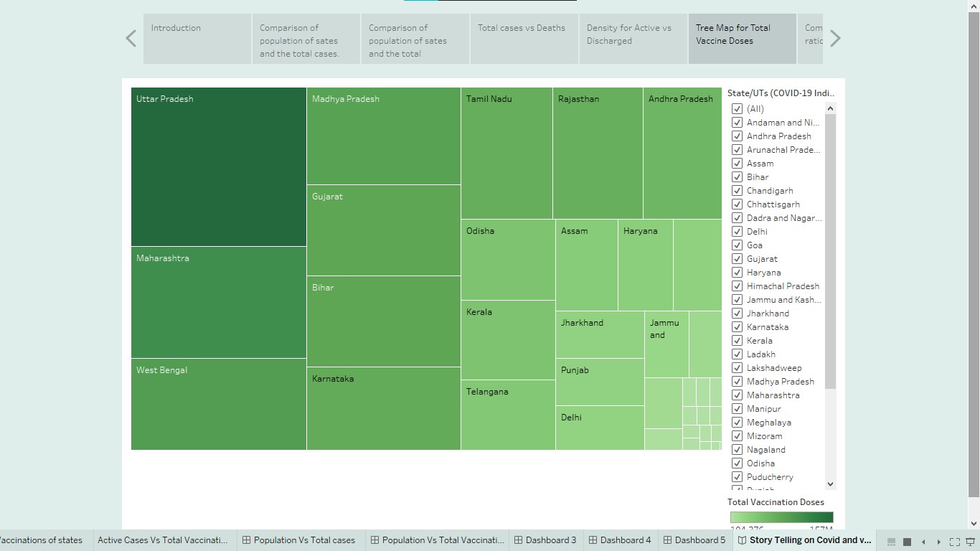
Task: Disable Kerala in the State/UTs filter
Action: click(x=737, y=340)
